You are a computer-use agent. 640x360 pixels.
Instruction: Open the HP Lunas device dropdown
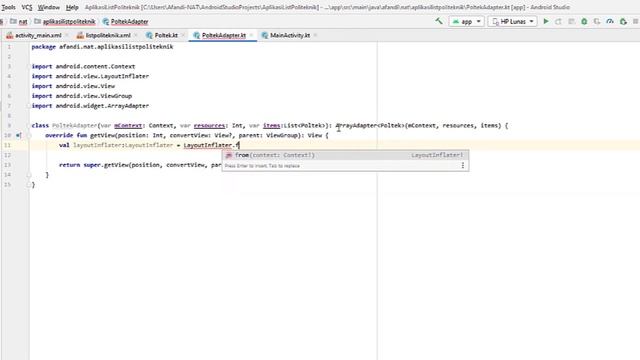click(x=512, y=21)
